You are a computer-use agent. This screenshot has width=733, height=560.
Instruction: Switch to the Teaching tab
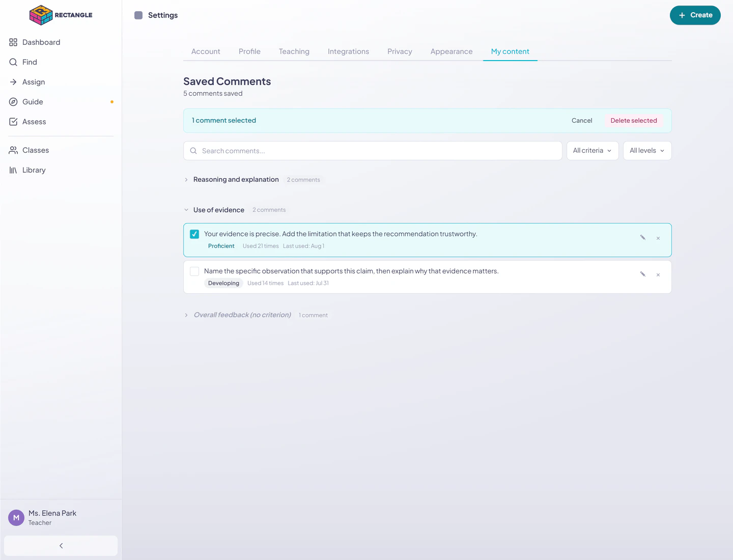click(294, 51)
